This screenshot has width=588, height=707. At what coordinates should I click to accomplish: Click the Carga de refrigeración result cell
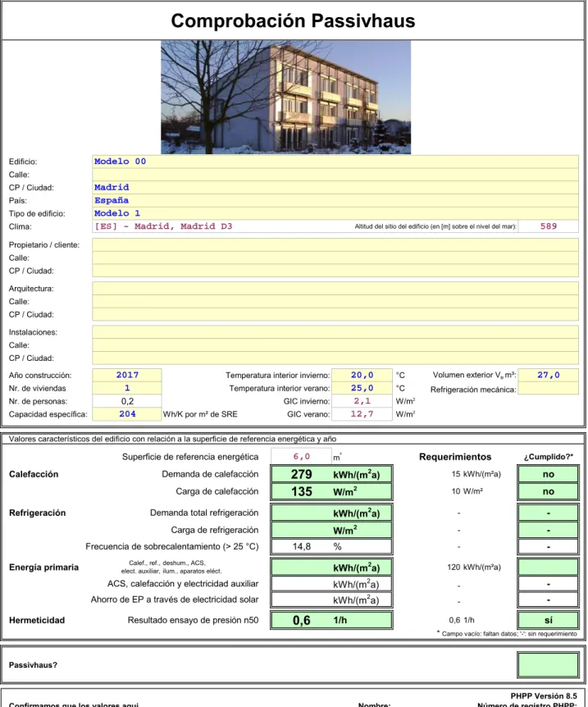(331, 530)
